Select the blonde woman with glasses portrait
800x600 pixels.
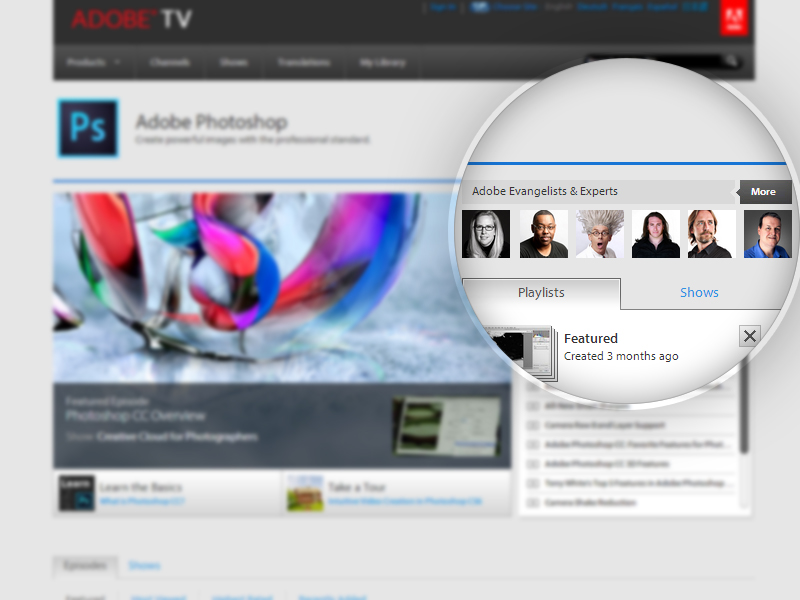pos(486,234)
